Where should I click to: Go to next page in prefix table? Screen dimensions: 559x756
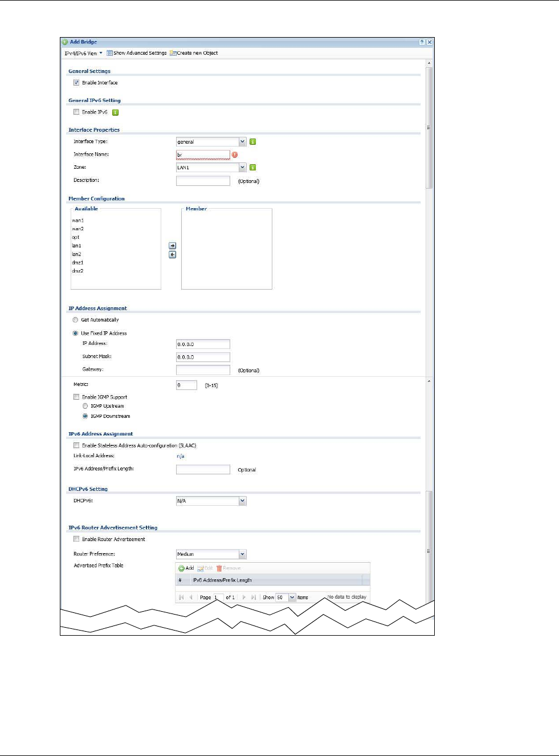pyautogui.click(x=244, y=598)
